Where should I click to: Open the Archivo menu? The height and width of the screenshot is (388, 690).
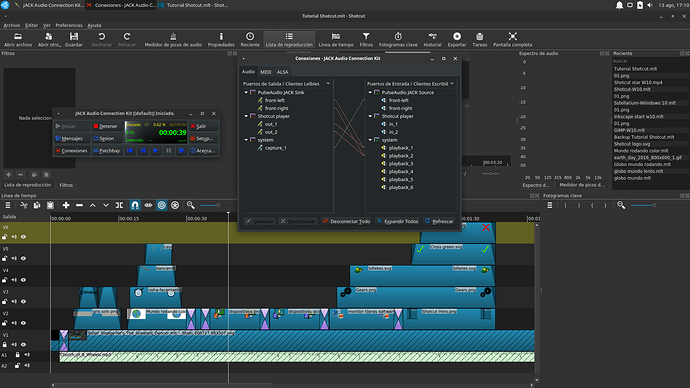pos(11,26)
